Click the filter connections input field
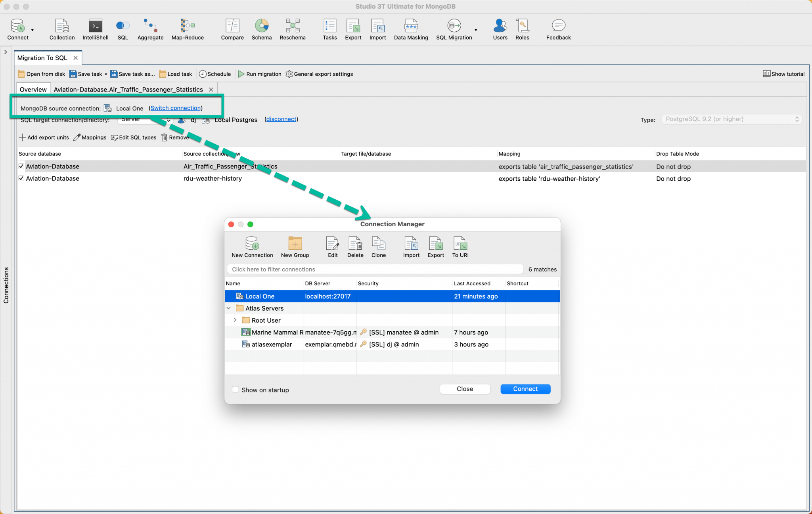812x514 pixels. (375, 269)
